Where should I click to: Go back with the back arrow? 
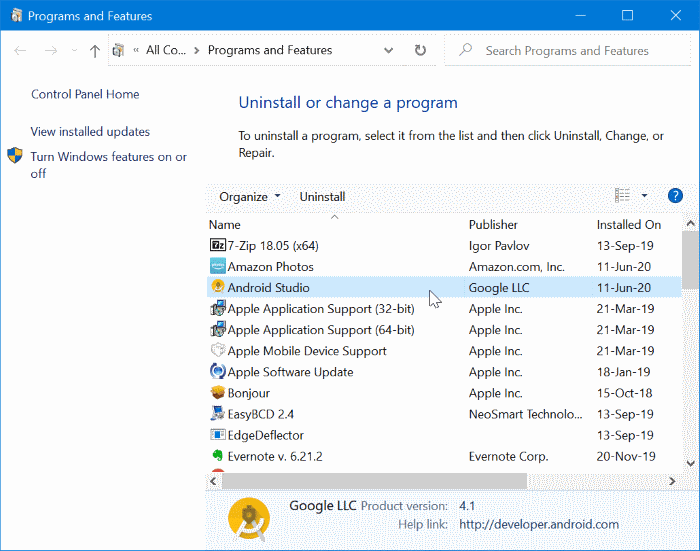[20, 50]
